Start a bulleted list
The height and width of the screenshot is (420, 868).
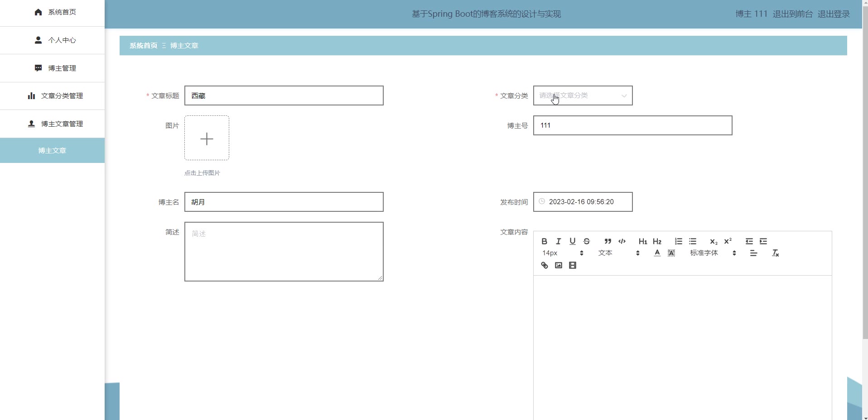(x=692, y=241)
